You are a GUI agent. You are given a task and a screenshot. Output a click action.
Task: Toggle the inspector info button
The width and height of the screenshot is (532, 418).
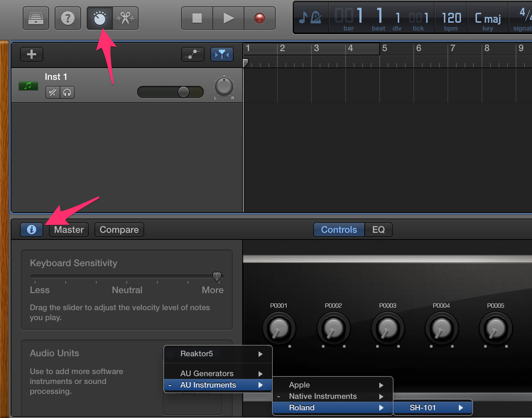32,230
